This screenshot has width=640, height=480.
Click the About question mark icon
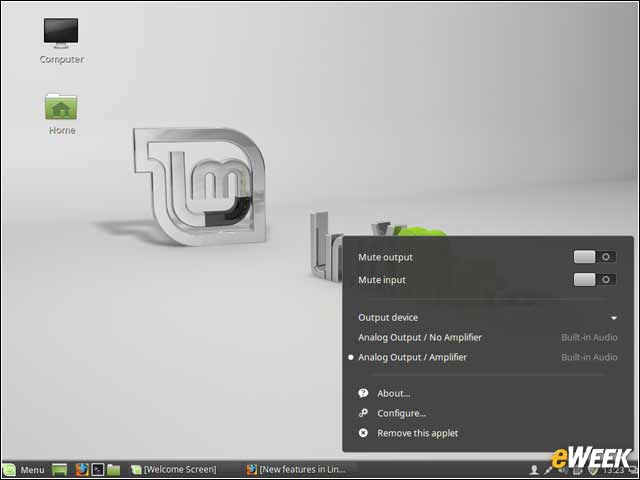pos(363,393)
